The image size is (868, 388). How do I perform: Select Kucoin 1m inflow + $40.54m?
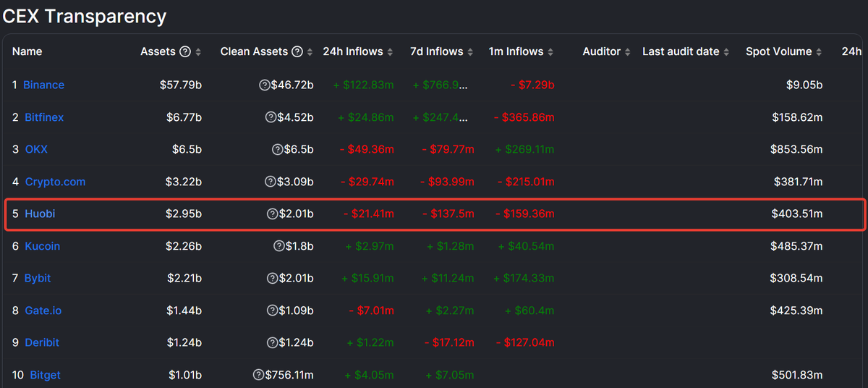527,246
